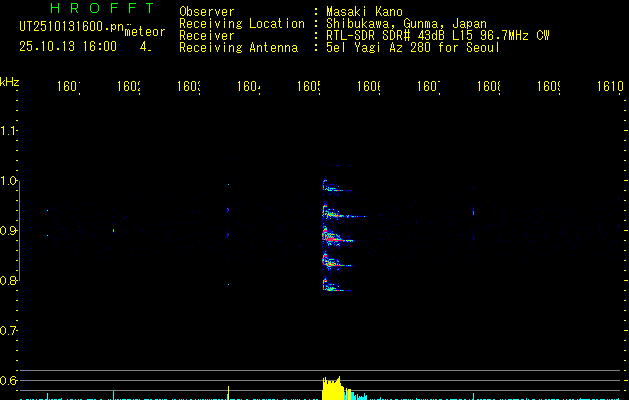
Task: Click the 1608 time axis marker
Action: (489, 86)
